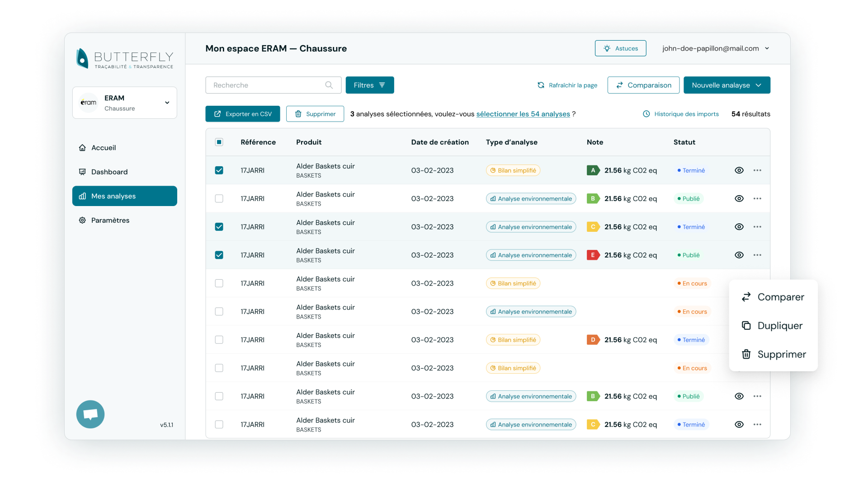868x488 pixels.
Task: Click the grade D score badge
Action: pos(593,340)
